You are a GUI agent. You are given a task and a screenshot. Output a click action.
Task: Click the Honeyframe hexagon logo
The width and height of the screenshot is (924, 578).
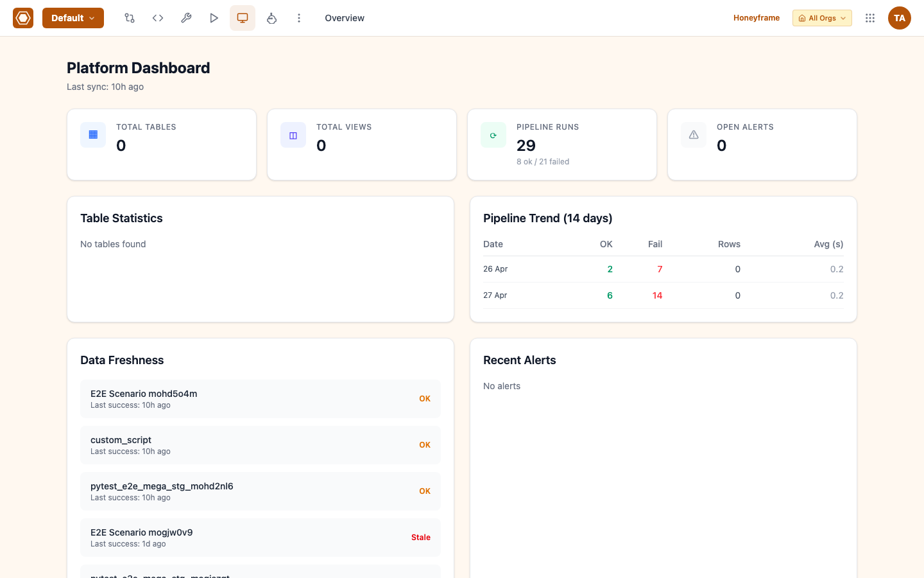click(x=23, y=18)
